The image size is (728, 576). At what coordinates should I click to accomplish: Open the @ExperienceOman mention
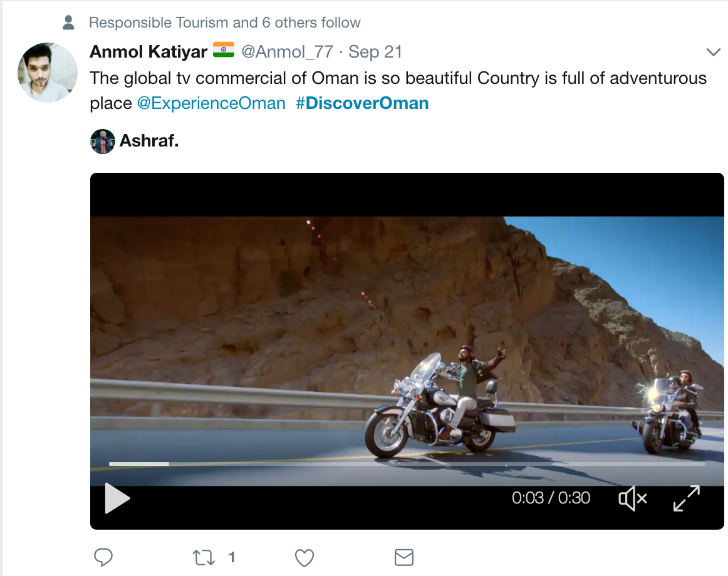[x=211, y=103]
